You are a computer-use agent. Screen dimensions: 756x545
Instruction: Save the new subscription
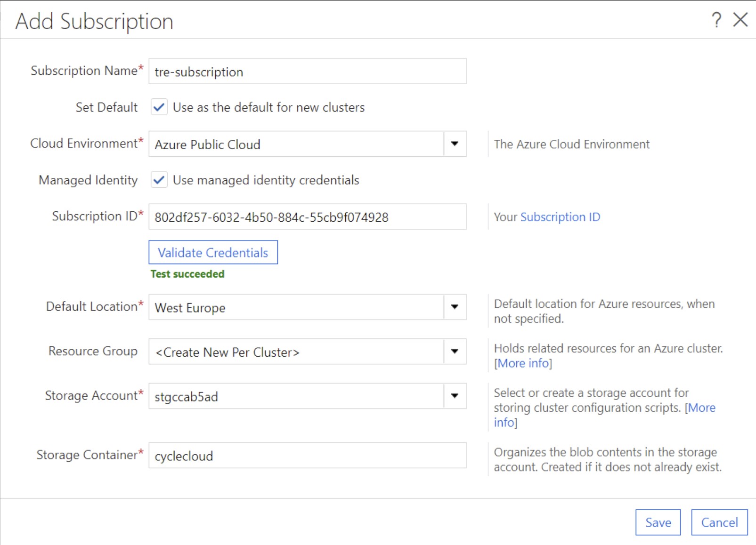tap(658, 522)
